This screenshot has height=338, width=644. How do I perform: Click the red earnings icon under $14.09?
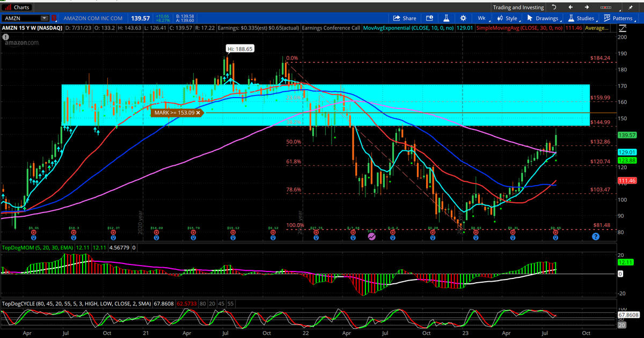156,232
